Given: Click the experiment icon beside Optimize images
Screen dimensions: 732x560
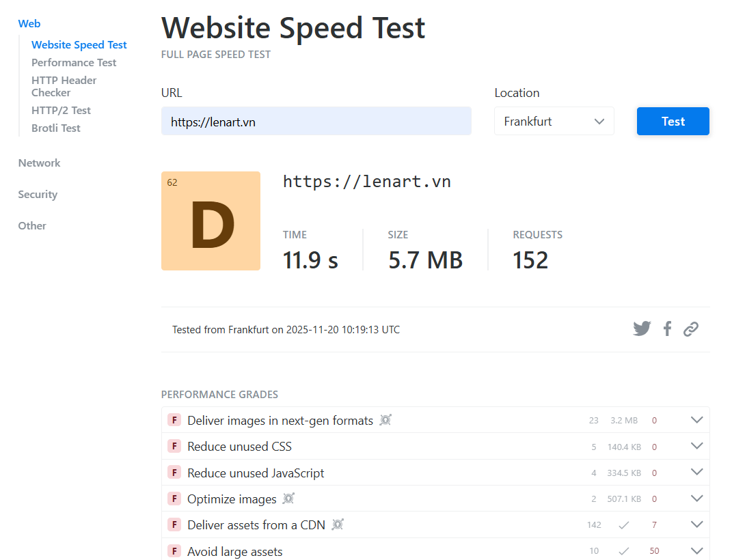Looking at the screenshot, I should pos(288,499).
